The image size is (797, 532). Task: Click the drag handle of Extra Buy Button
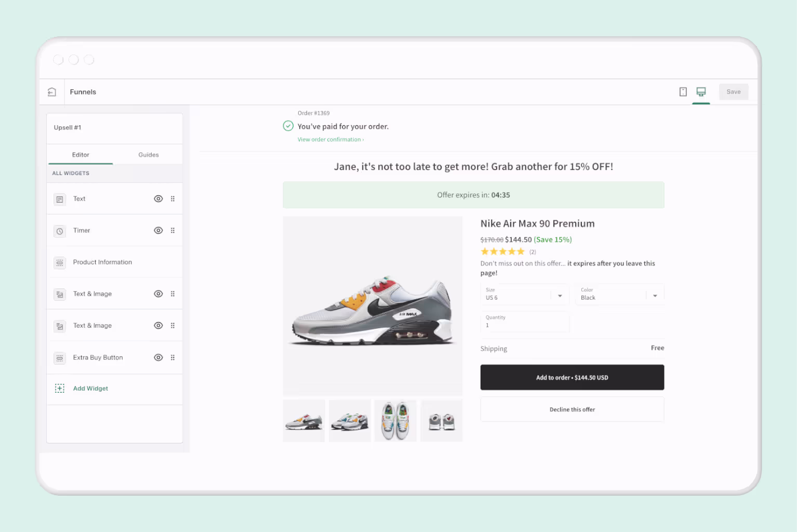point(172,357)
